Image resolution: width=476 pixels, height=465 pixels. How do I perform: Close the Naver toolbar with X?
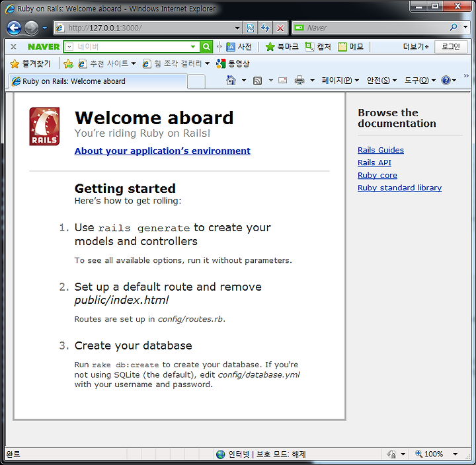click(13, 47)
